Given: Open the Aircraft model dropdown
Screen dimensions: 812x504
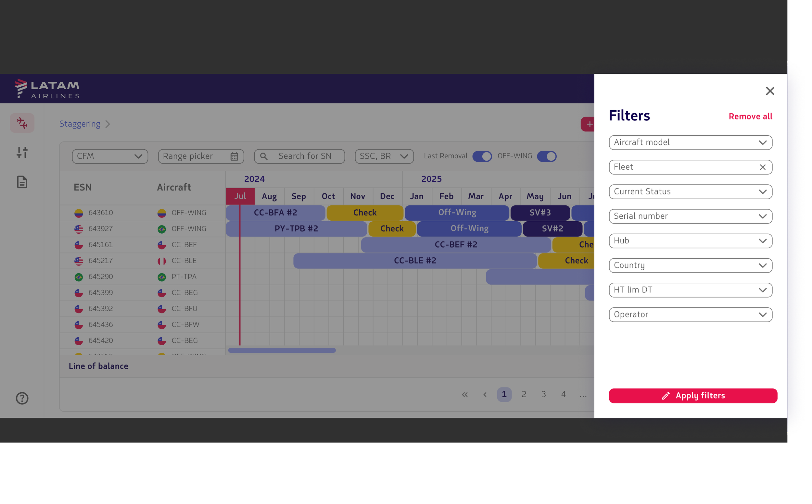Looking at the screenshot, I should (690, 143).
